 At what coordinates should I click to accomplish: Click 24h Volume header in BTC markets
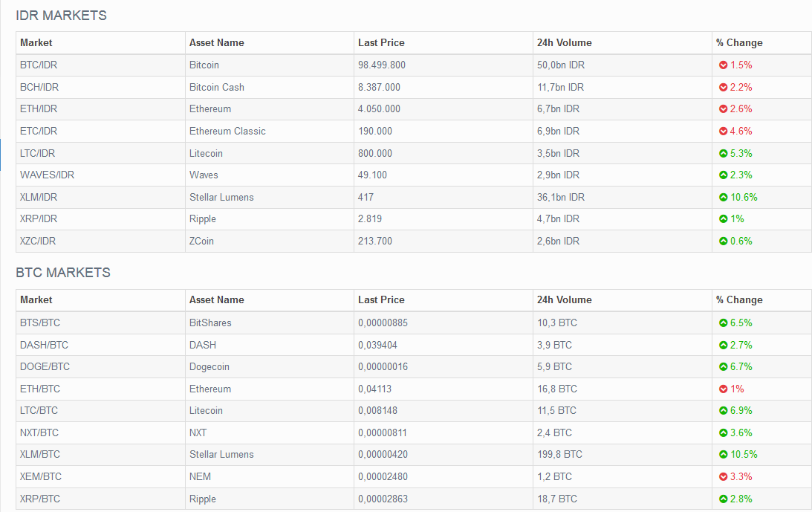point(564,300)
